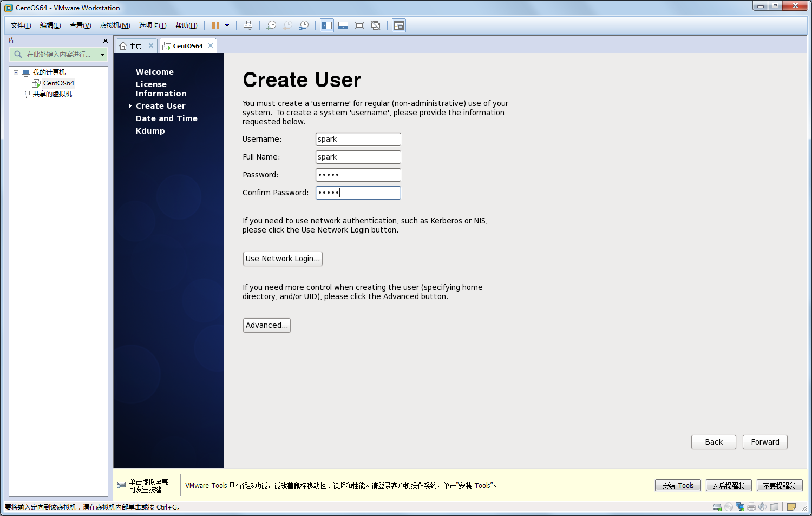Screen dimensions: 812x516
Task: Click the 以后提醒我 button
Action: click(x=729, y=486)
